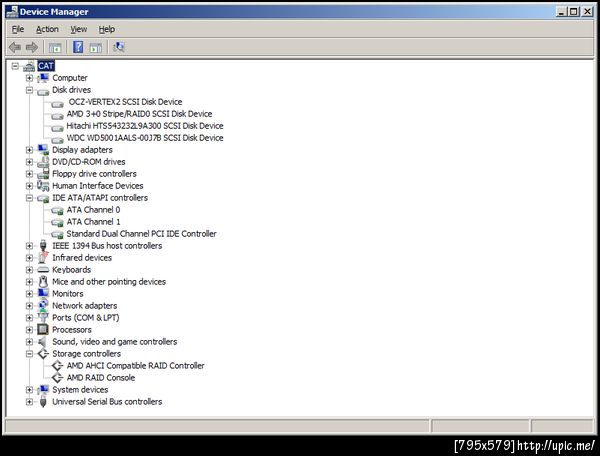Click the DVD/CD-ROM drives category icon

(43, 162)
